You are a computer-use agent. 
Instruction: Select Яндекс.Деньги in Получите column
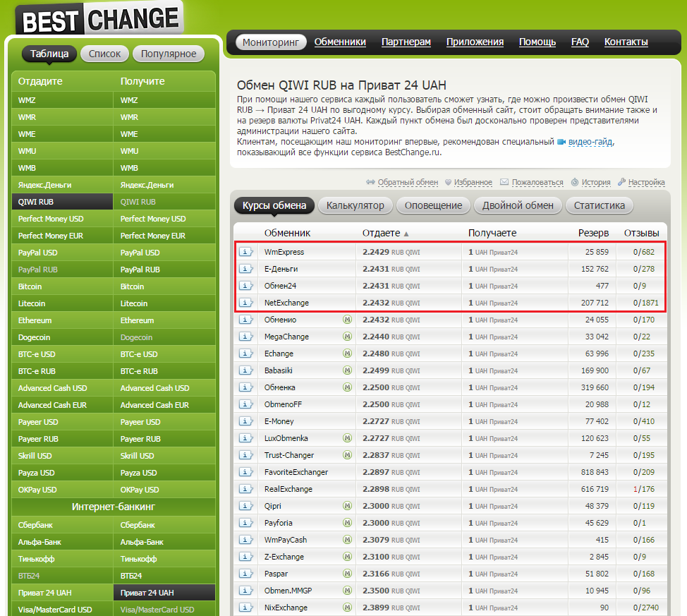[x=164, y=185]
